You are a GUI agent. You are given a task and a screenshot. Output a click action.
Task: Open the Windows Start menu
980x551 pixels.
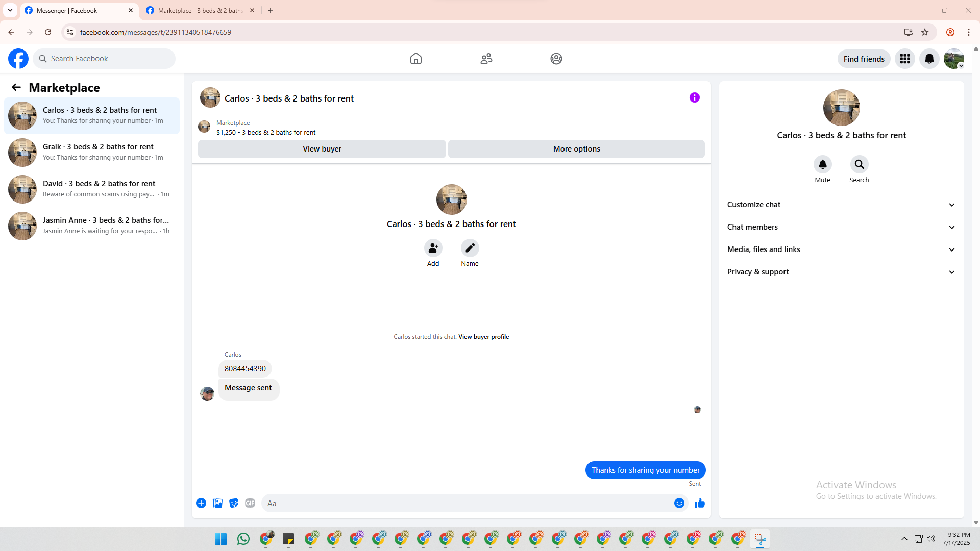[221, 539]
